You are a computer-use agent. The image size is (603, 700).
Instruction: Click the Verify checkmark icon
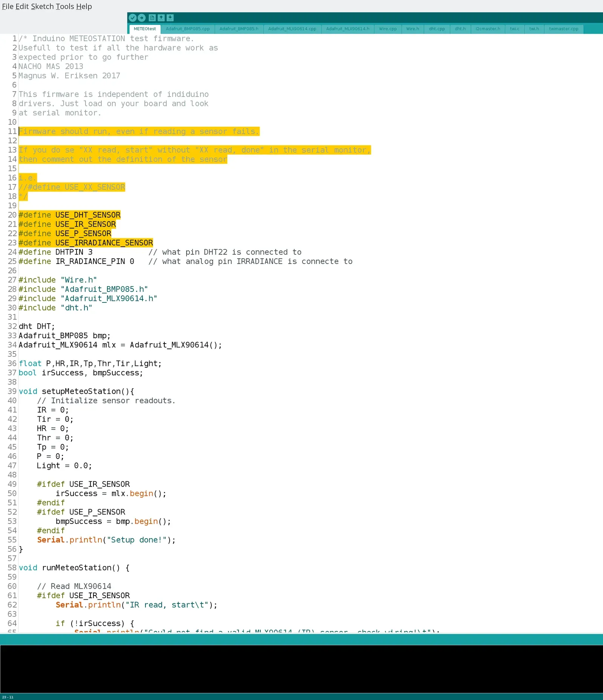tap(133, 18)
